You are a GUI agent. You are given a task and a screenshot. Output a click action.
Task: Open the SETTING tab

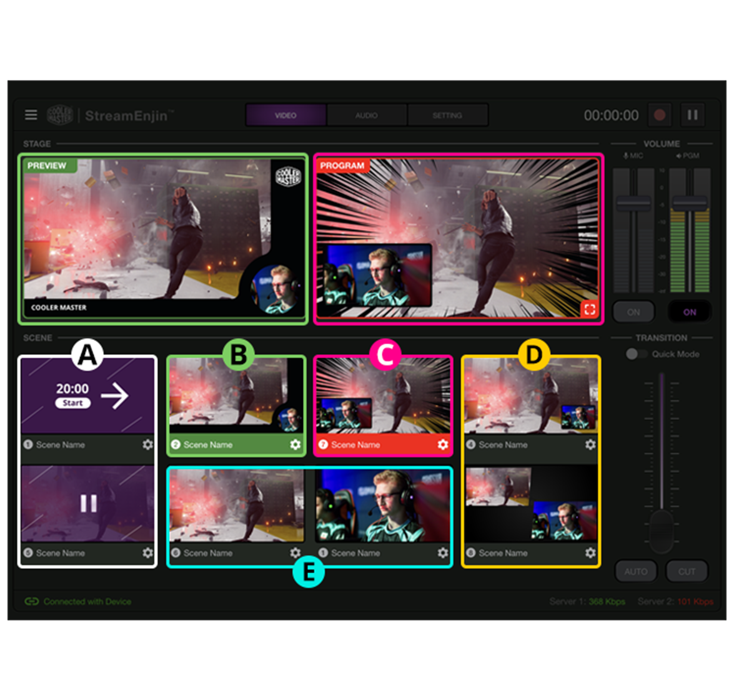point(447,115)
